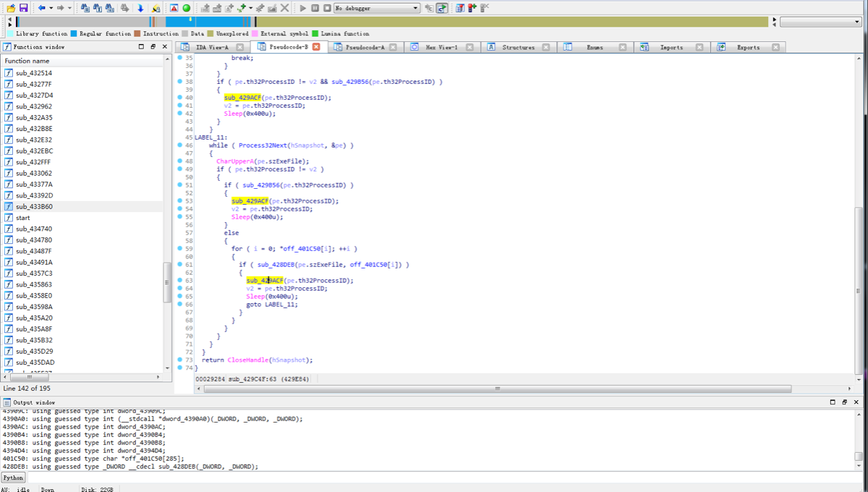
Task: Select sub_433B60 in functions list
Action: click(82, 206)
